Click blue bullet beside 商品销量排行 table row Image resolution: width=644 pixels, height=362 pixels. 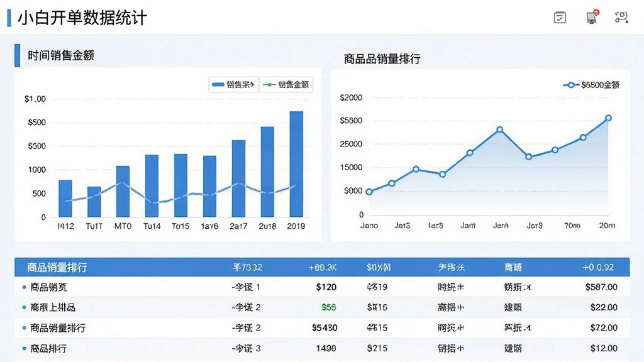click(x=25, y=328)
